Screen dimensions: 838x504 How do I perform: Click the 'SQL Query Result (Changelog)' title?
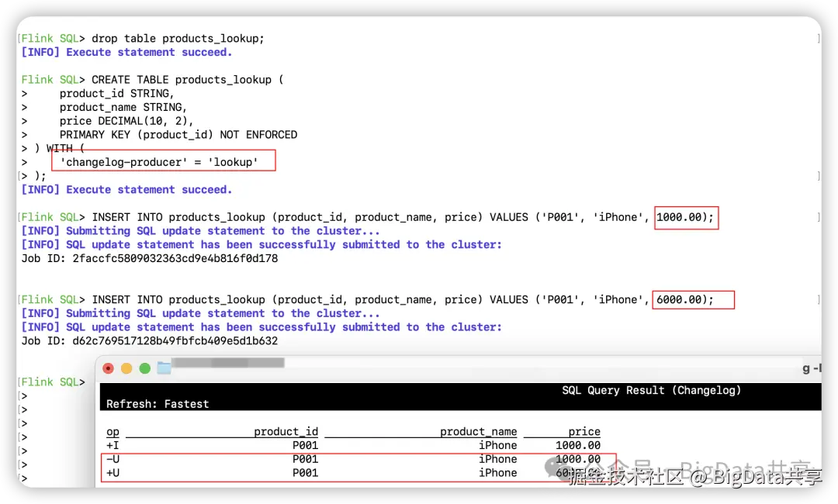(x=652, y=390)
